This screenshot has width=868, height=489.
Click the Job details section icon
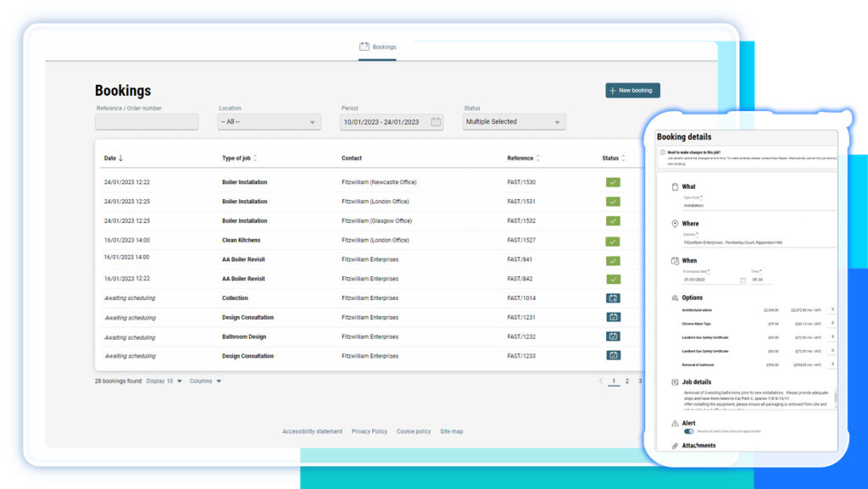coord(674,381)
